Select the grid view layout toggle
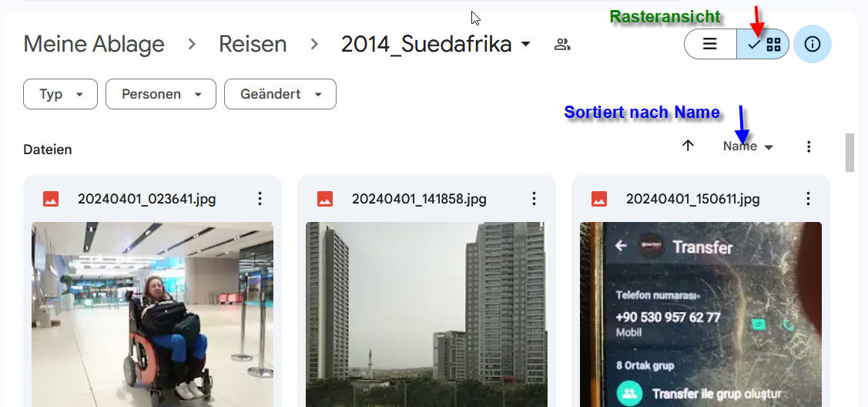Image resolution: width=868 pixels, height=407 pixels. coord(762,44)
